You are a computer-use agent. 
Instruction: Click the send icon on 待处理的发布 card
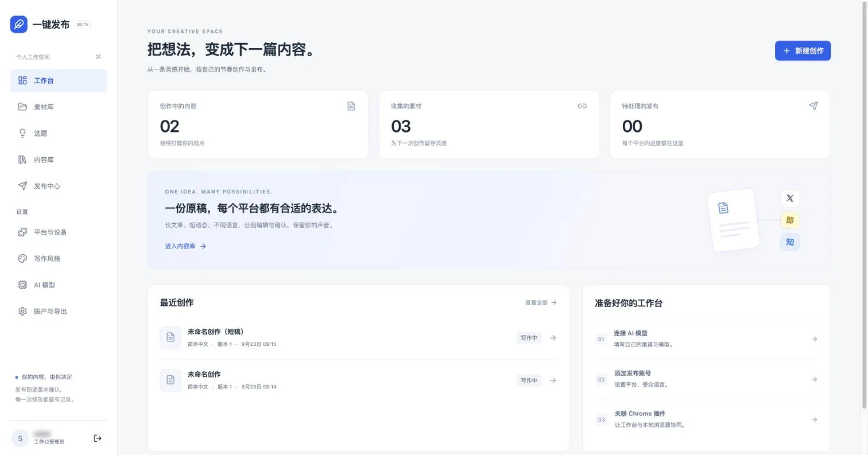pyautogui.click(x=813, y=106)
